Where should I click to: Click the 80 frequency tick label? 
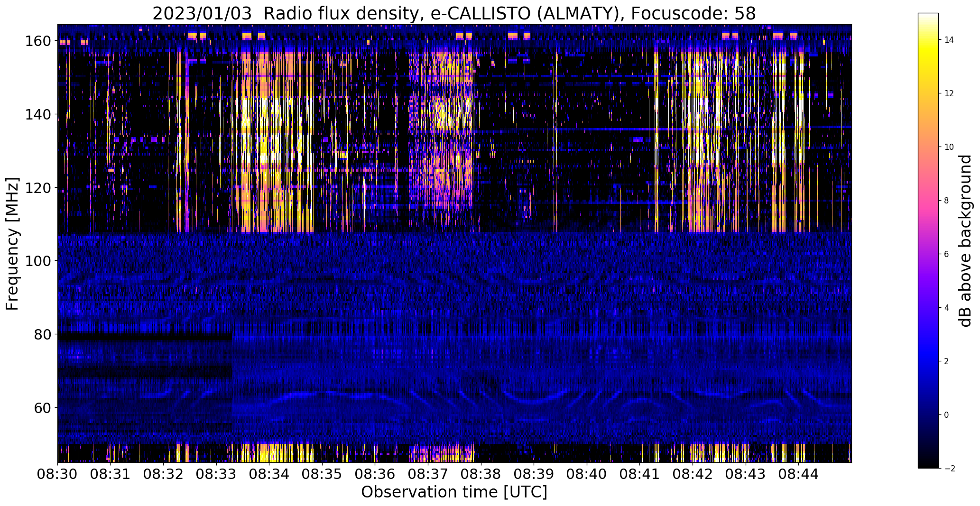pyautogui.click(x=42, y=334)
